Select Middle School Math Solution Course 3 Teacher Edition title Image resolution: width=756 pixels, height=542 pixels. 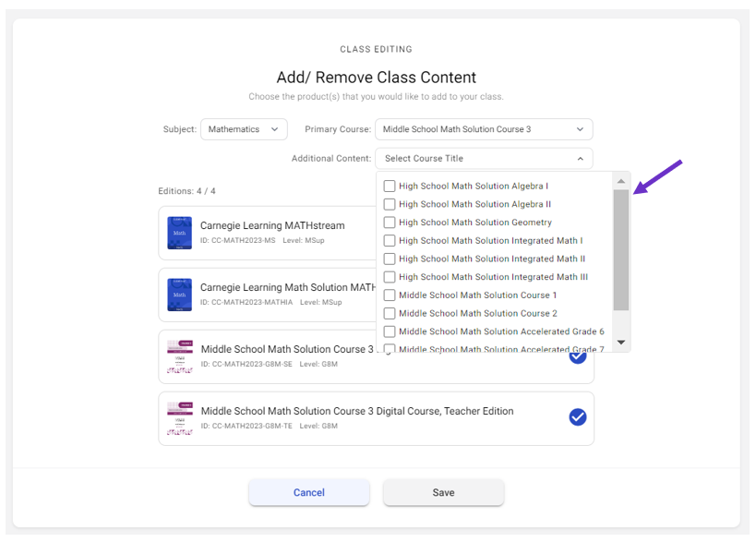click(357, 411)
